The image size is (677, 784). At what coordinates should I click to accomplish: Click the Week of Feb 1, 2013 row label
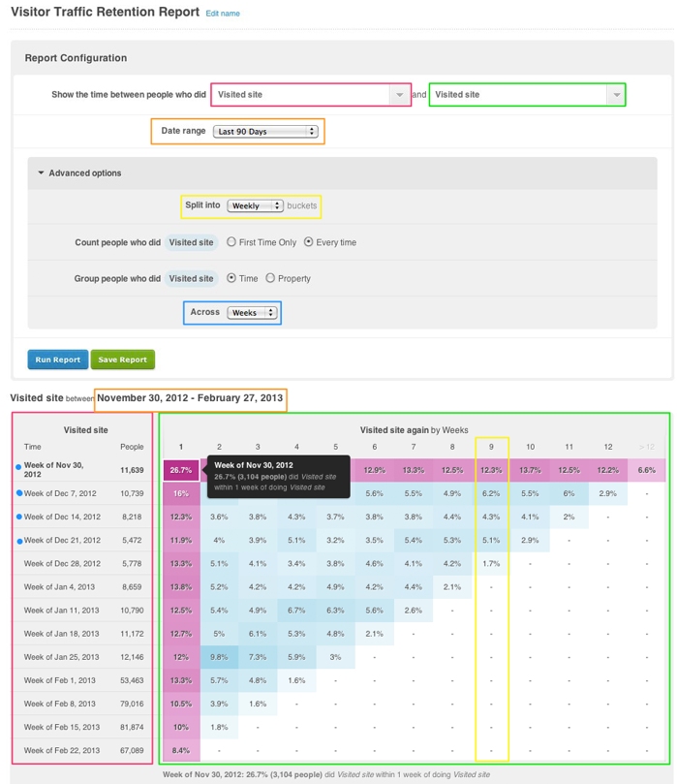[x=60, y=680]
